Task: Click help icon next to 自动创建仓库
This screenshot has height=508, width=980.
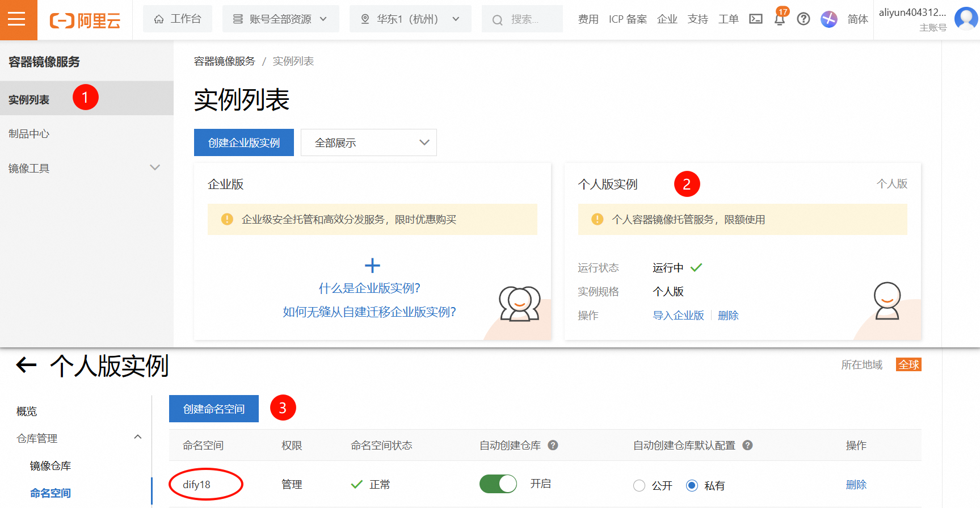Action: click(x=553, y=446)
